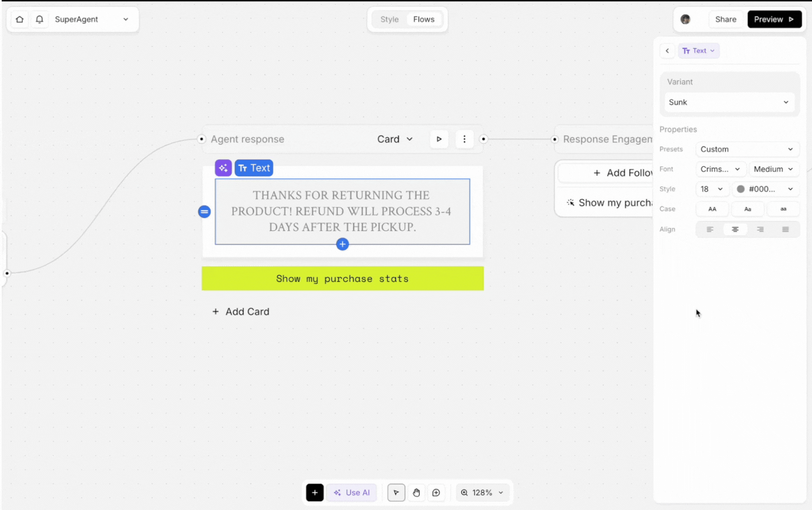Image resolution: width=812 pixels, height=510 pixels.
Task: Open the Card type dropdown
Action: click(x=395, y=139)
